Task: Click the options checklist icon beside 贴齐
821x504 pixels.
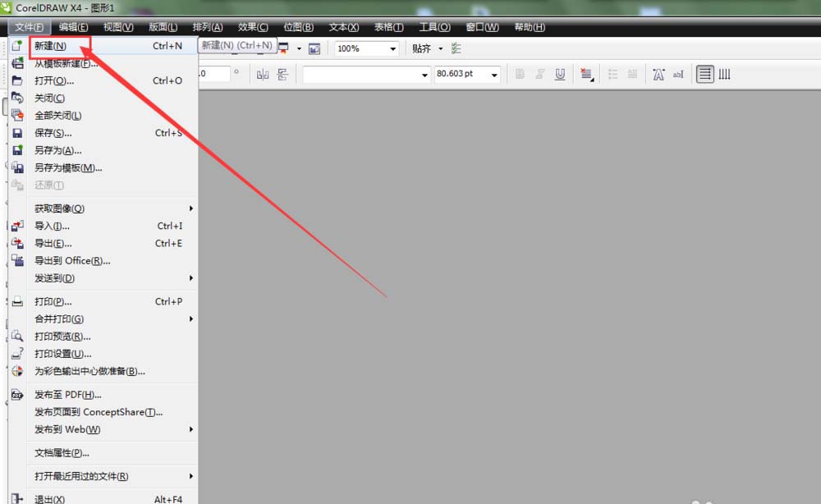Action: coord(456,48)
